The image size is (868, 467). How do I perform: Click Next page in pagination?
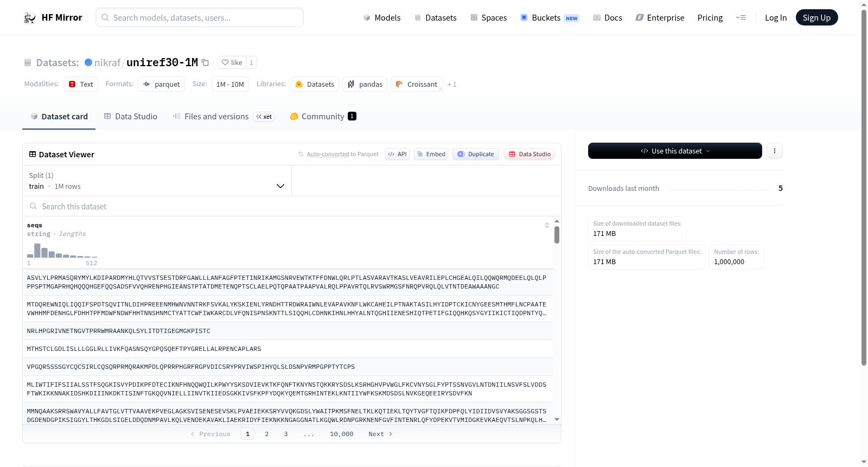[x=380, y=434]
